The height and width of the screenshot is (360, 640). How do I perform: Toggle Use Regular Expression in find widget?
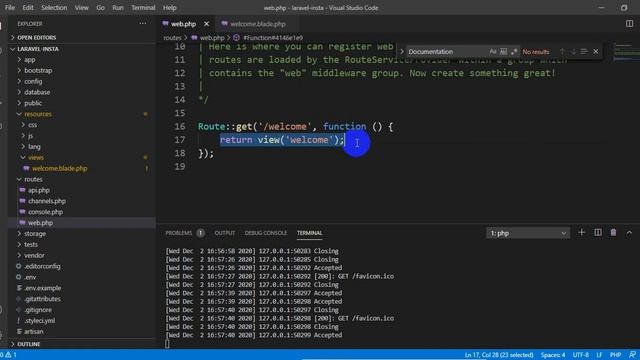coord(514,51)
